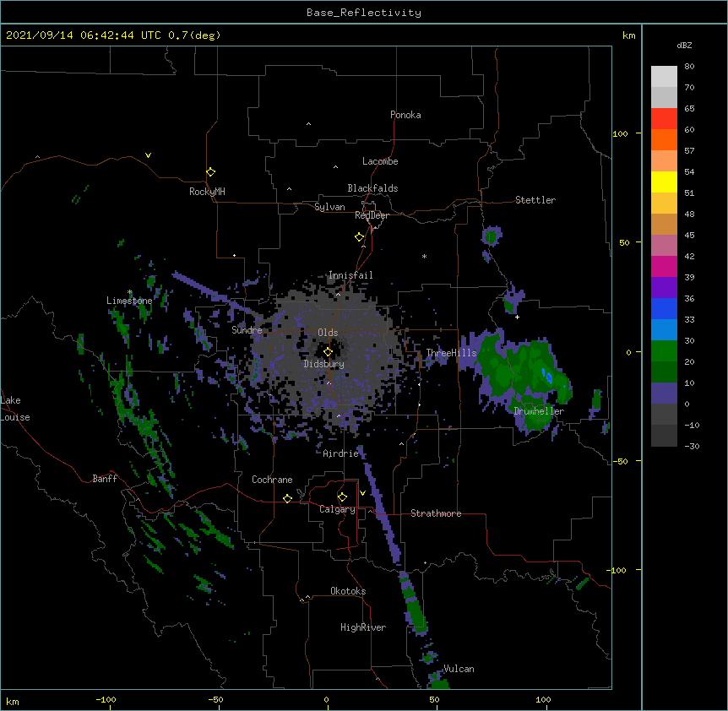Click the blue high-reflectivity cell near Drumheller
This screenshot has height=711, width=728.
[548, 377]
